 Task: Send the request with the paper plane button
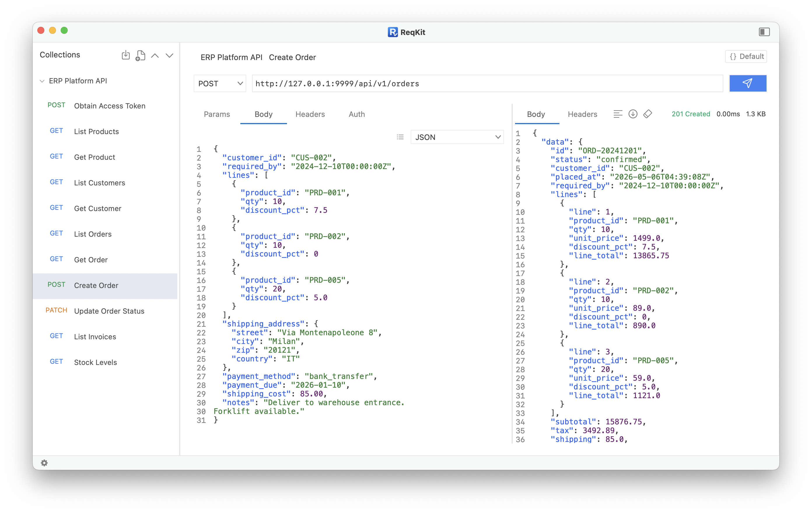click(748, 83)
